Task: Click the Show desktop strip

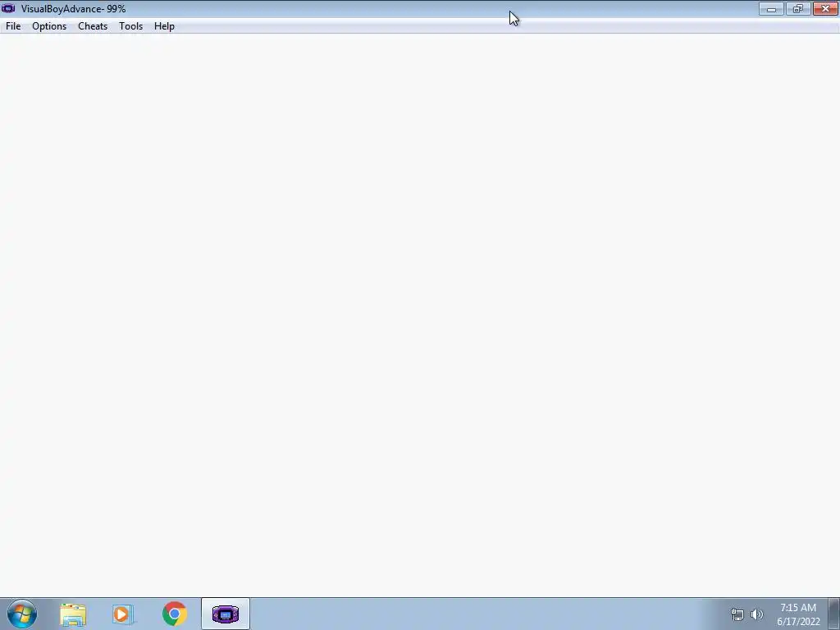Action: [834, 614]
